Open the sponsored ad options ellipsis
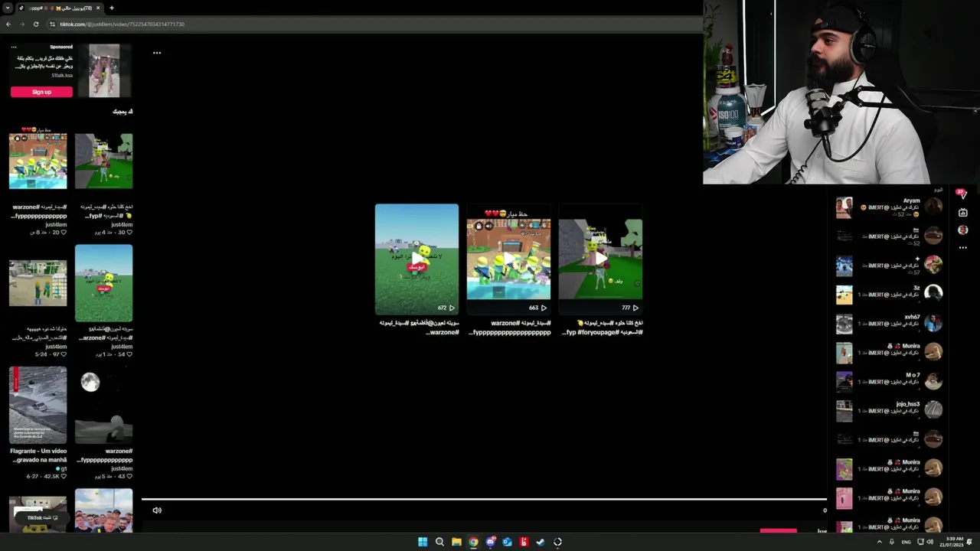 13,47
